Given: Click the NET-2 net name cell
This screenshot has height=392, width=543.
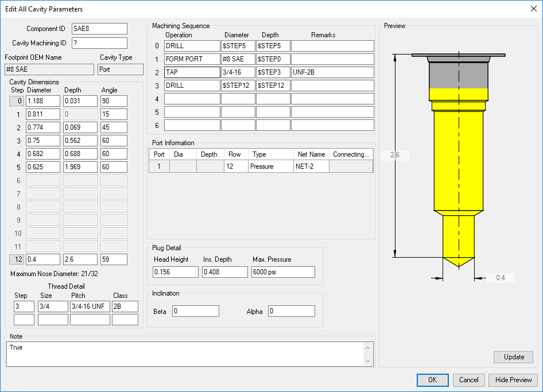Looking at the screenshot, I should click(312, 166).
